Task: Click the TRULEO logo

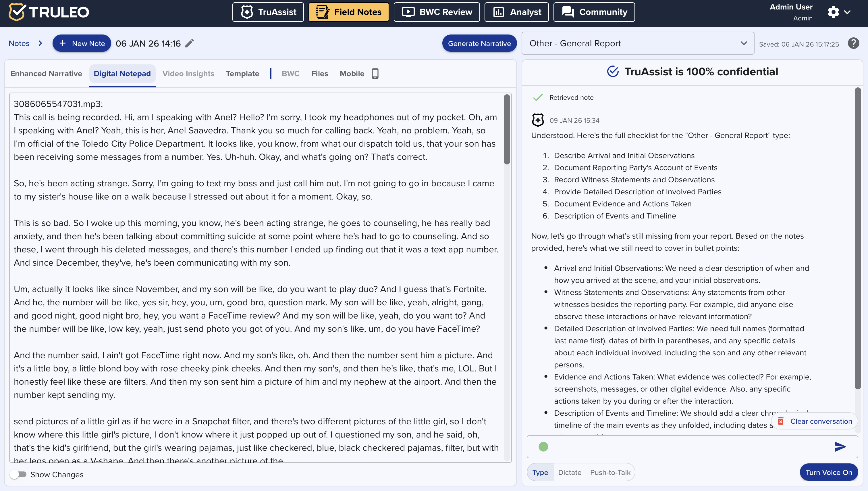Action: (49, 12)
